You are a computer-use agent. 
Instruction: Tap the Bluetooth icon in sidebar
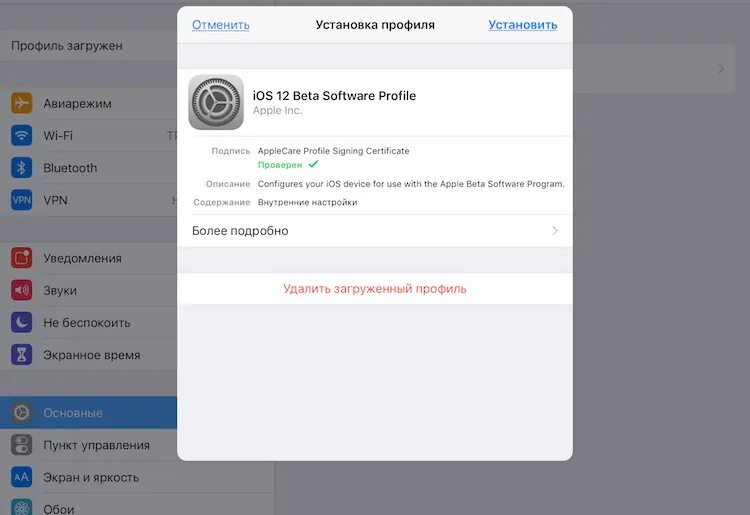22,168
